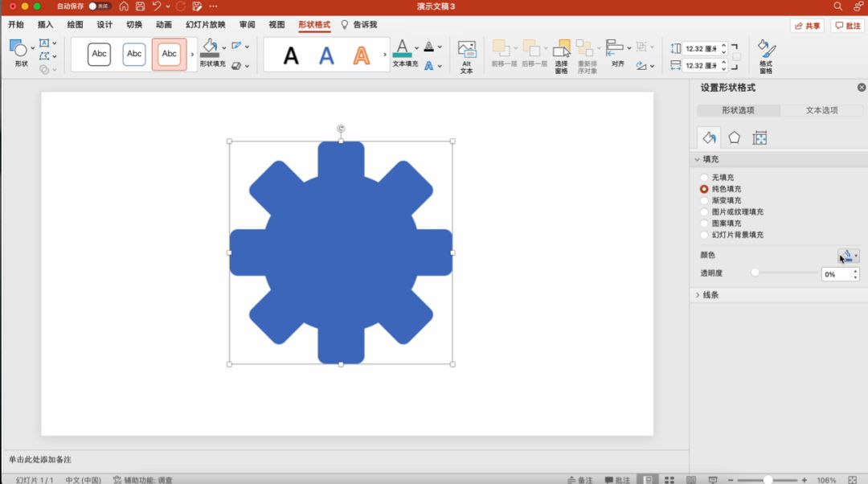The height and width of the screenshot is (484, 868).
Task: Open 形状填充 shape fill bucket
Action: pos(210,49)
